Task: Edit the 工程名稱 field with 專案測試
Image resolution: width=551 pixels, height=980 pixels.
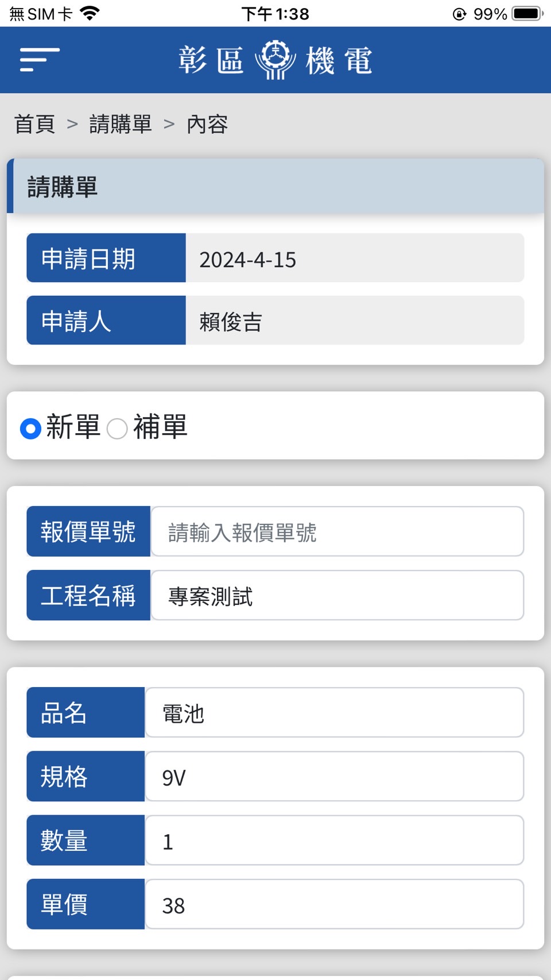Action: [337, 596]
